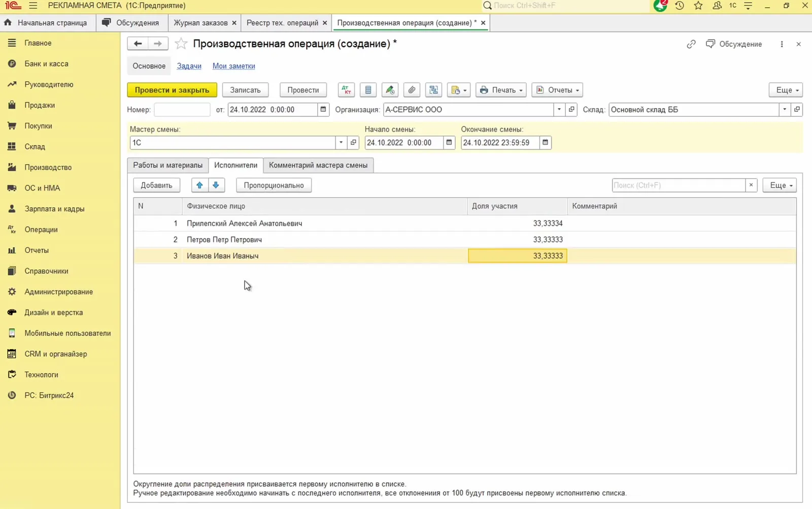
Task: Open the Дт/Кт postings icon
Action: coord(346,90)
